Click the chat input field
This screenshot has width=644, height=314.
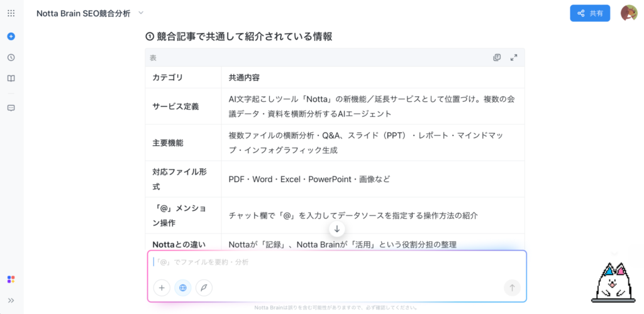[337, 262]
